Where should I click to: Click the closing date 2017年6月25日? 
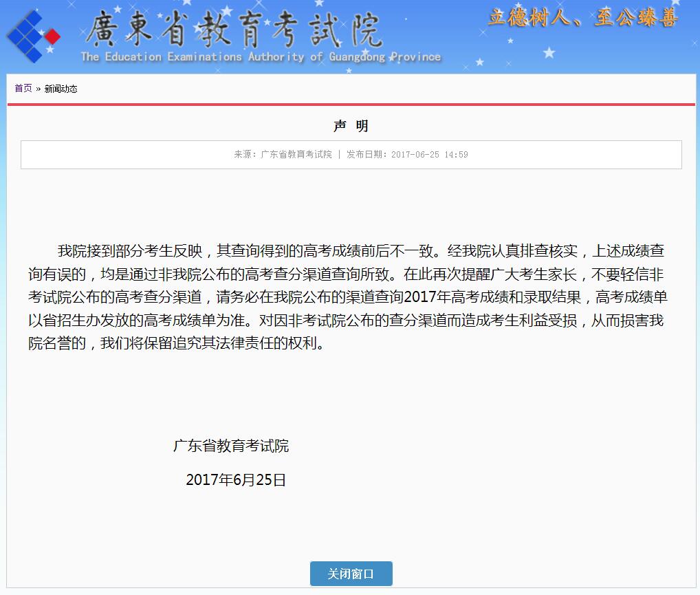(236, 480)
